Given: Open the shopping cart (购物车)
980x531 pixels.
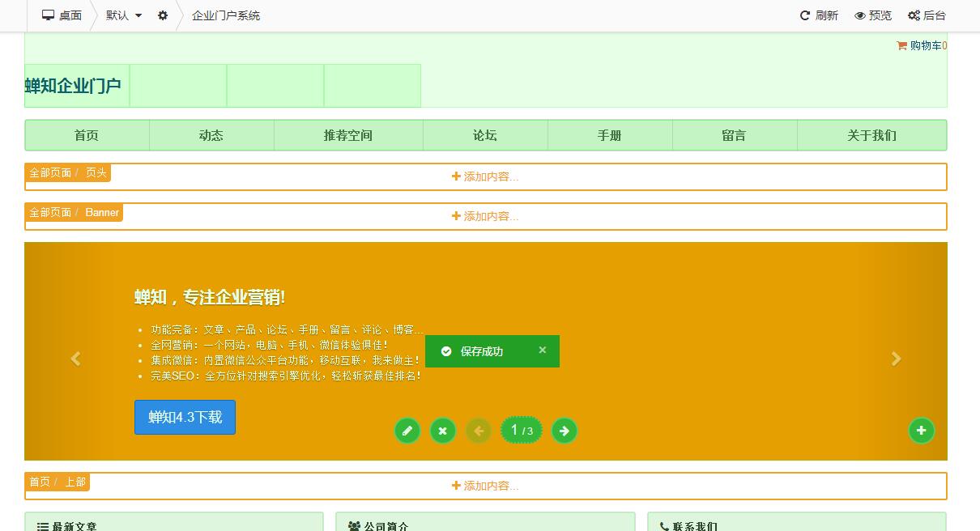Looking at the screenshot, I should point(921,46).
